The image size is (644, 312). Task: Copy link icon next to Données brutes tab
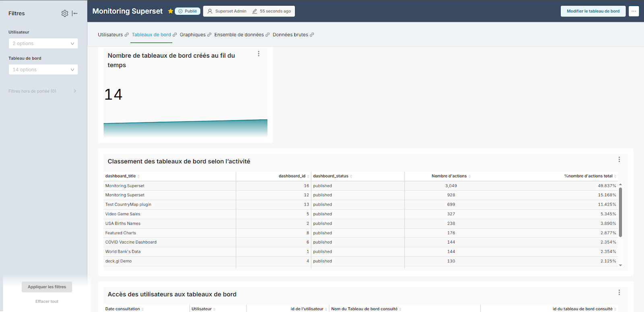(x=312, y=35)
